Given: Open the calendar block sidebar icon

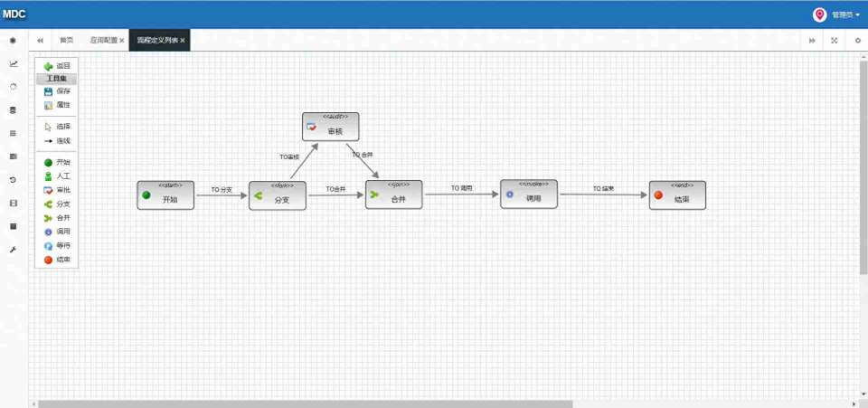Looking at the screenshot, I should point(14,226).
